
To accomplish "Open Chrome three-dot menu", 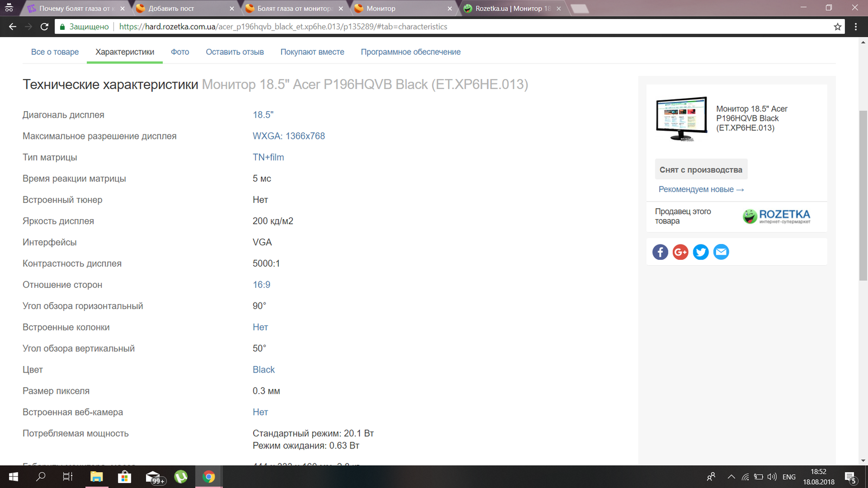I will coord(856,27).
